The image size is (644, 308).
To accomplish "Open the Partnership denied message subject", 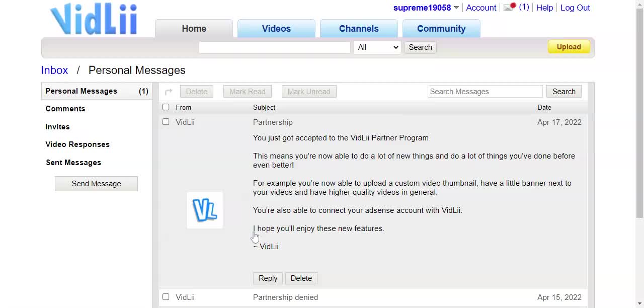I will pos(285,297).
